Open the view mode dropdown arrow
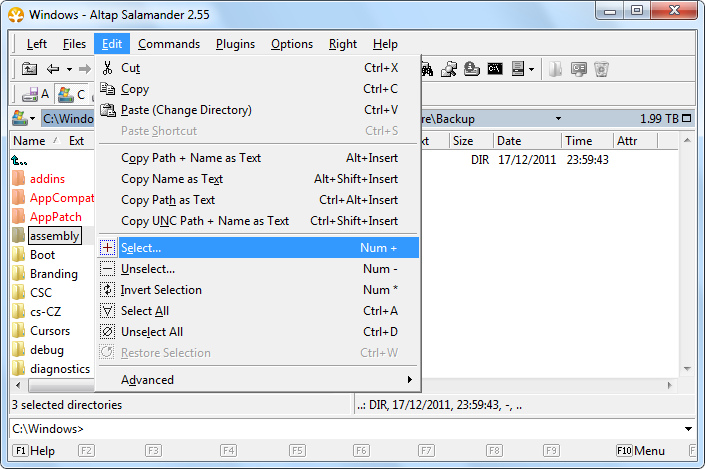The height and width of the screenshot is (469, 705). point(531,69)
